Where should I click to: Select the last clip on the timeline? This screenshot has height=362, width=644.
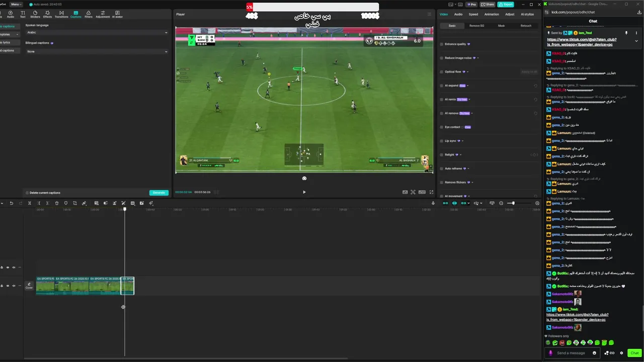tap(127, 286)
